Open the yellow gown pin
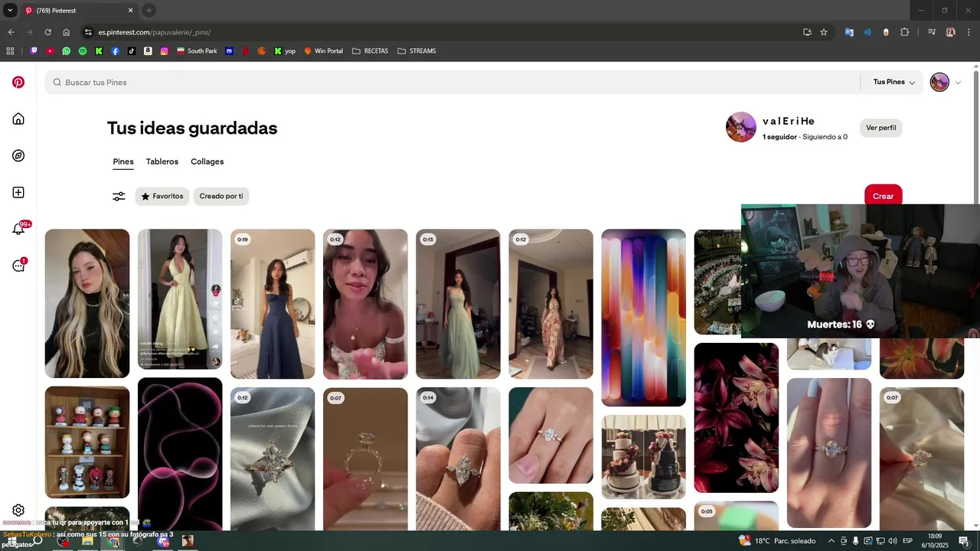980x551 pixels. tap(180, 299)
